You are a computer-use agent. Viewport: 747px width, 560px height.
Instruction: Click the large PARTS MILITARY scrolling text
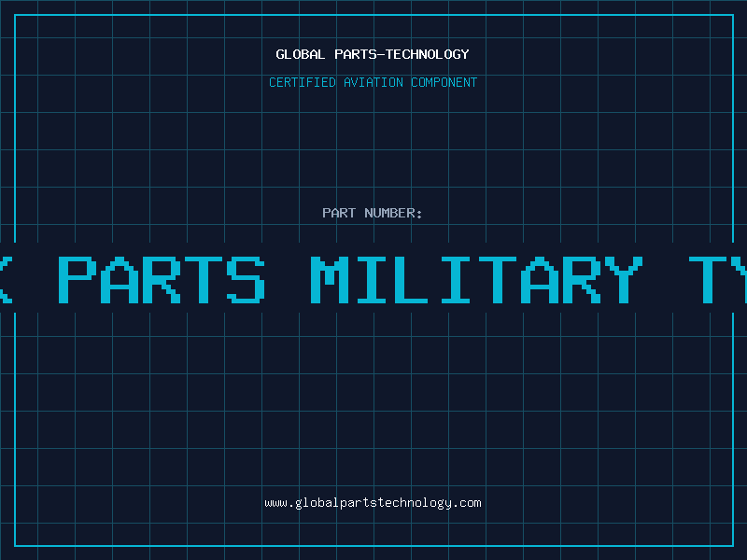tap(373, 279)
